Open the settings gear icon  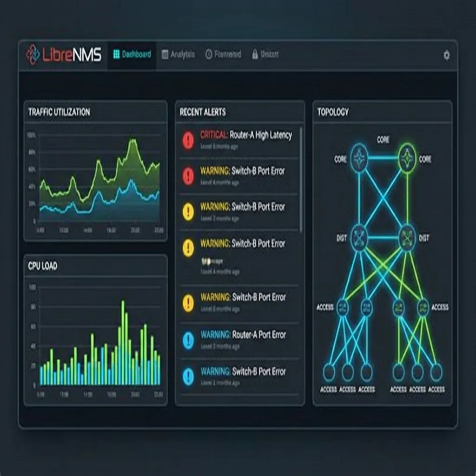[446, 55]
